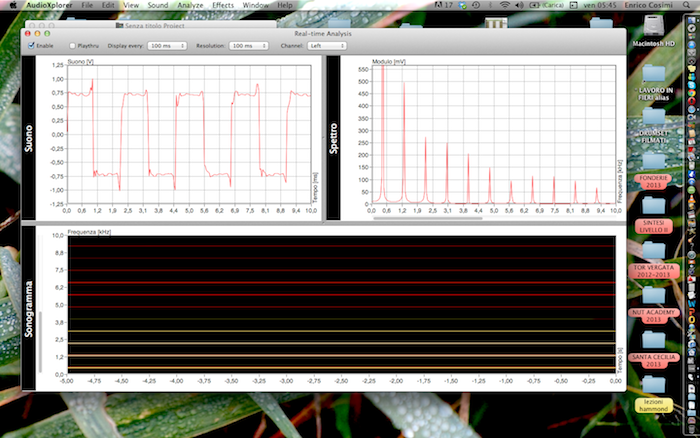Viewport: 700px width, 438px height.
Task: Open the Apple menu
Action: coord(13,5)
